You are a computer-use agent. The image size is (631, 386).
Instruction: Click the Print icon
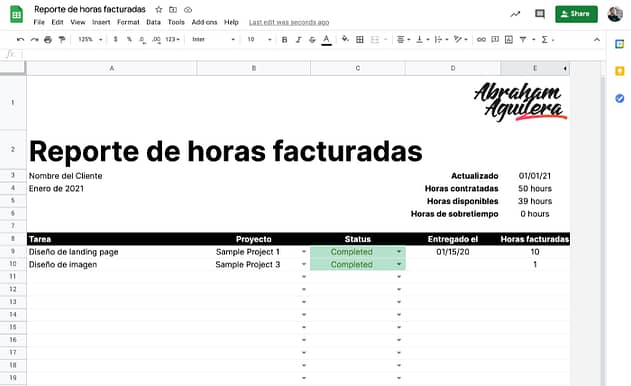point(48,39)
